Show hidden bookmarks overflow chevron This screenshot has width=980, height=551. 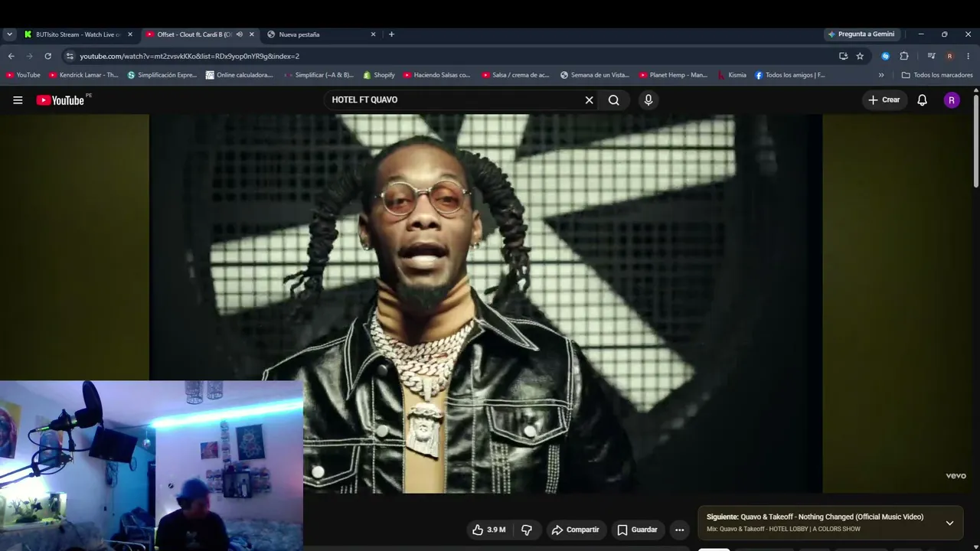pos(881,75)
